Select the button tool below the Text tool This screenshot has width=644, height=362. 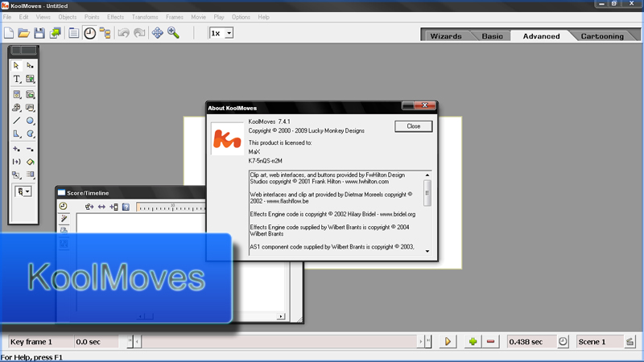coord(16,94)
